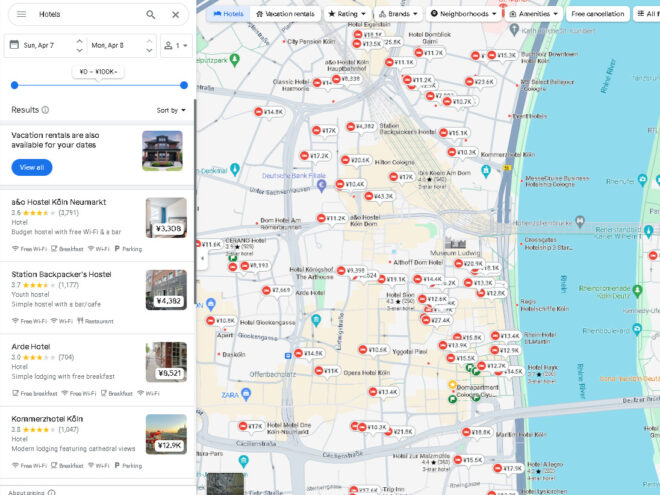Screen dimensions: 660x495
Task: Click the ¥21.8K hotel map pin
Action: click(x=399, y=432)
